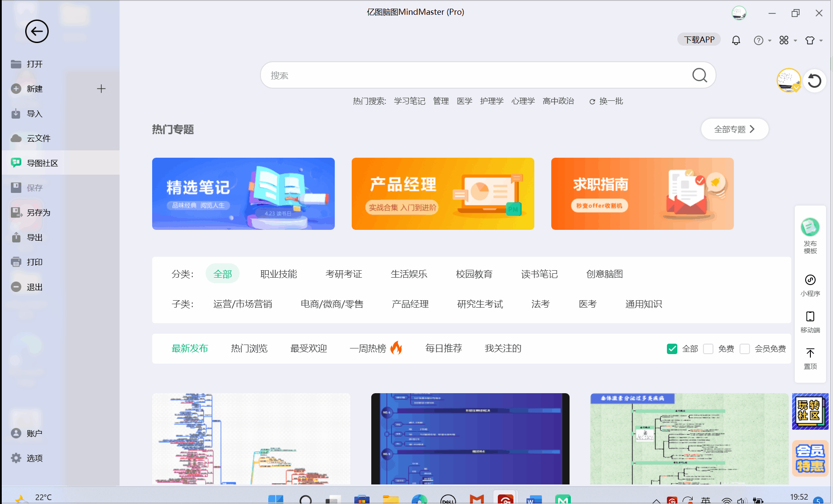Viewport: 833px width, 504px height.
Task: Switch to 每日推荐 tab
Action: (443, 348)
